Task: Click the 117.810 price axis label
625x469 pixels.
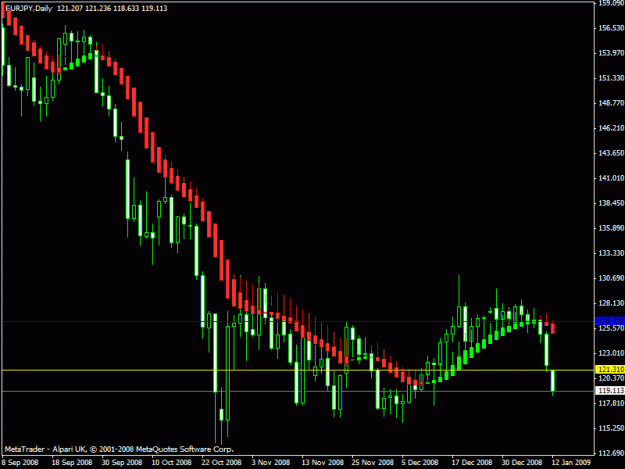Action: [611, 403]
